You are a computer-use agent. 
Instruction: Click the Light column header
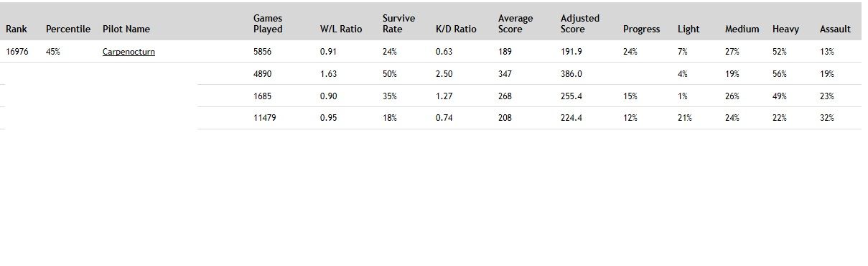[x=689, y=29]
